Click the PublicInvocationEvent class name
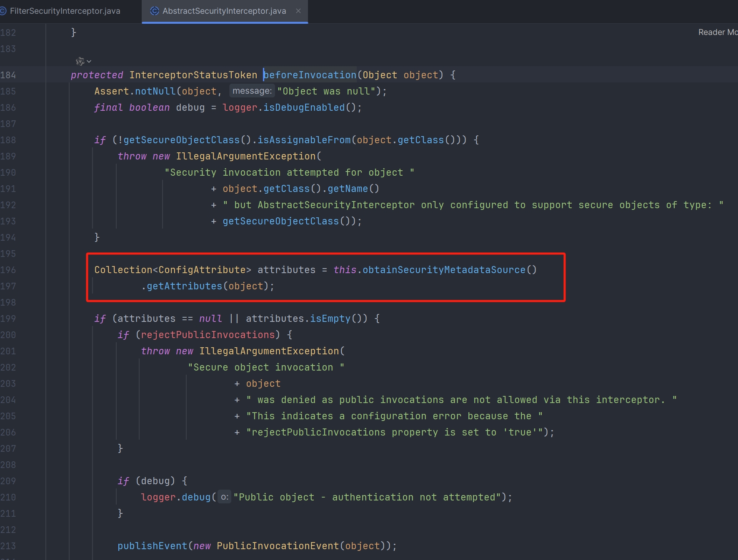 point(278,546)
